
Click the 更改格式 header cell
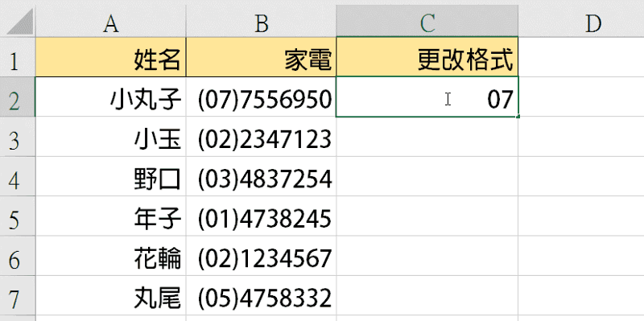427,57
